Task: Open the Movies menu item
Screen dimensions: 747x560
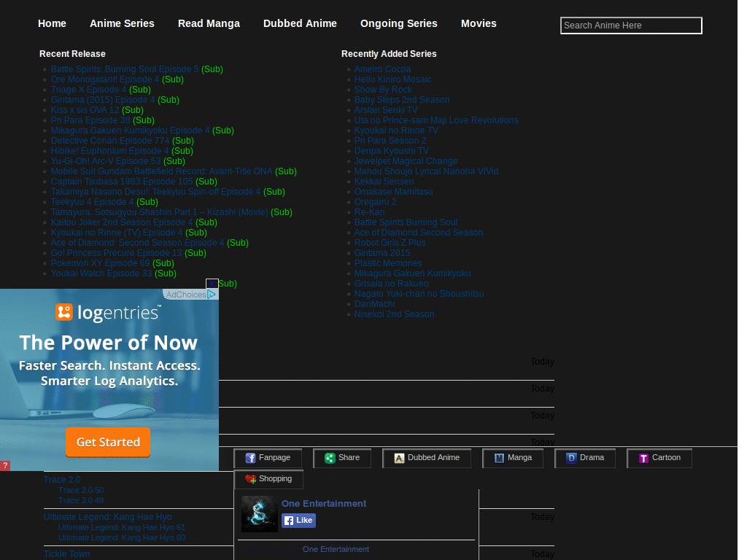Action: [479, 23]
